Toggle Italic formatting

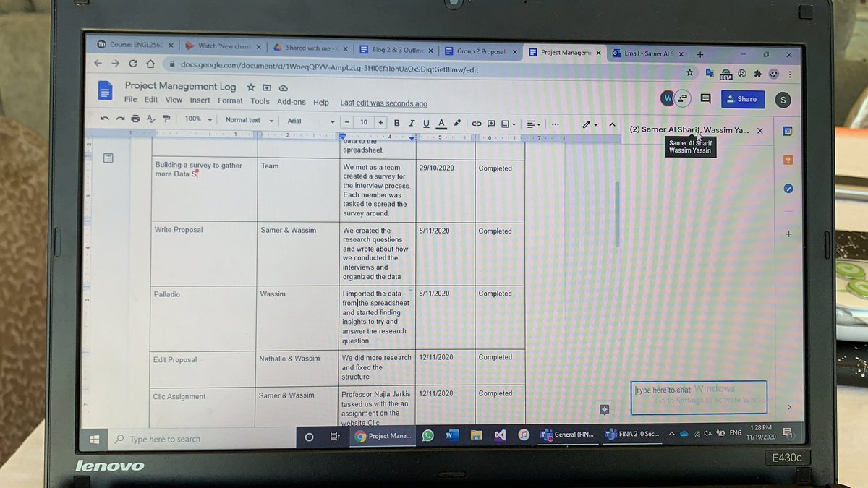412,123
